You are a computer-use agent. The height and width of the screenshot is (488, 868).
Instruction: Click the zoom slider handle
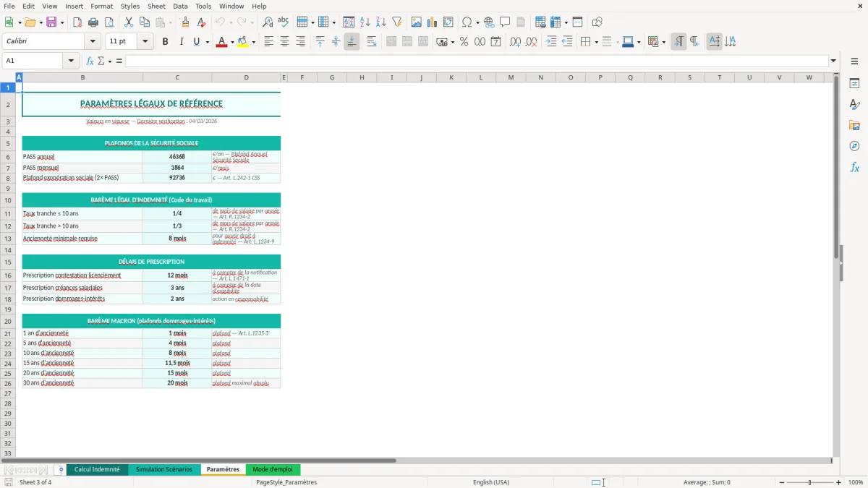[x=809, y=482]
